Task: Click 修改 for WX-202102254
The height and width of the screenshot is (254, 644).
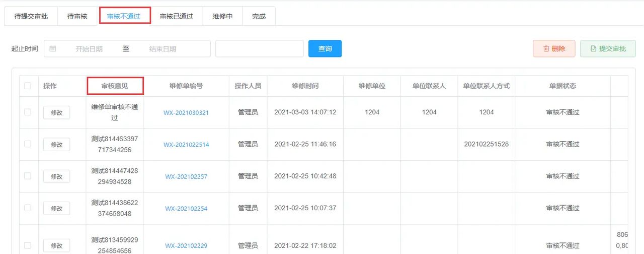Action: pos(56,208)
